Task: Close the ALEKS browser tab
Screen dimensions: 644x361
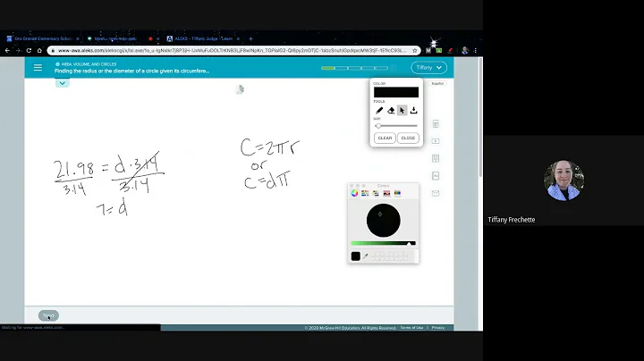Action: click(238, 38)
